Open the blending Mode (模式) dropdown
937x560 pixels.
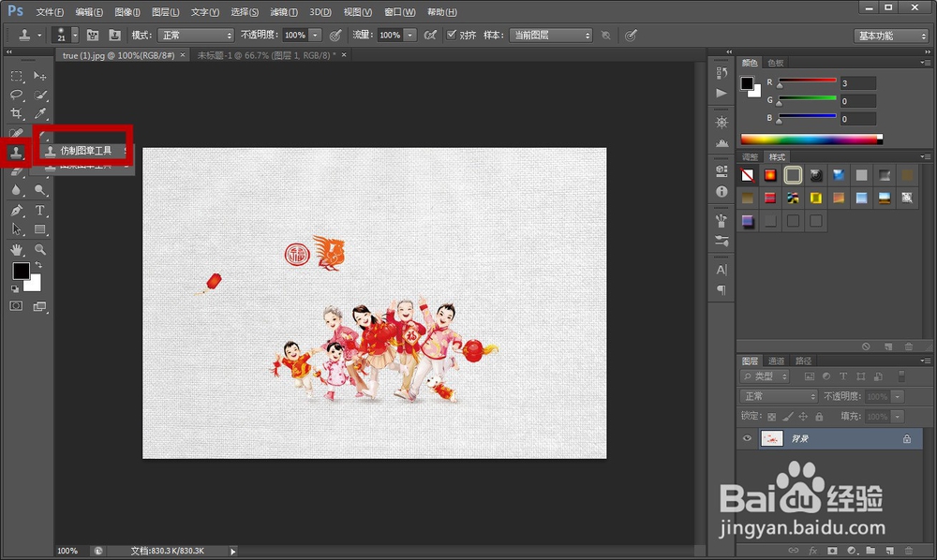coord(196,36)
